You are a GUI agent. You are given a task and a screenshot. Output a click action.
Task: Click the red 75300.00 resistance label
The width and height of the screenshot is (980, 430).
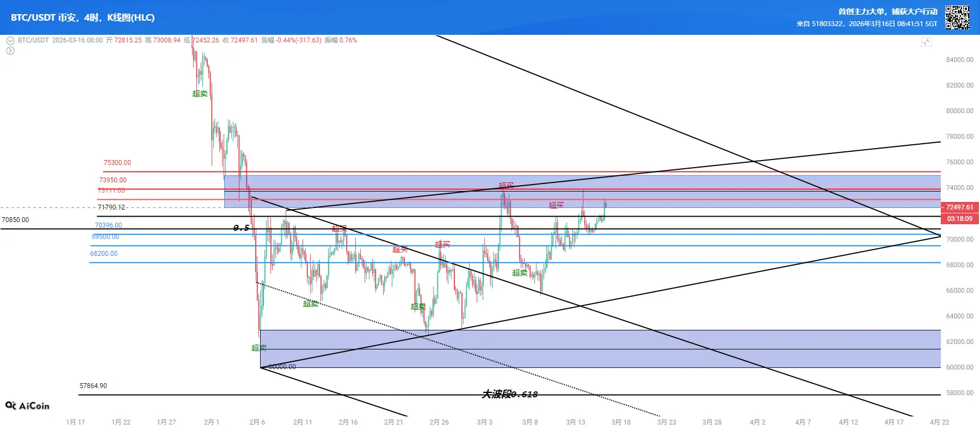coord(118,163)
